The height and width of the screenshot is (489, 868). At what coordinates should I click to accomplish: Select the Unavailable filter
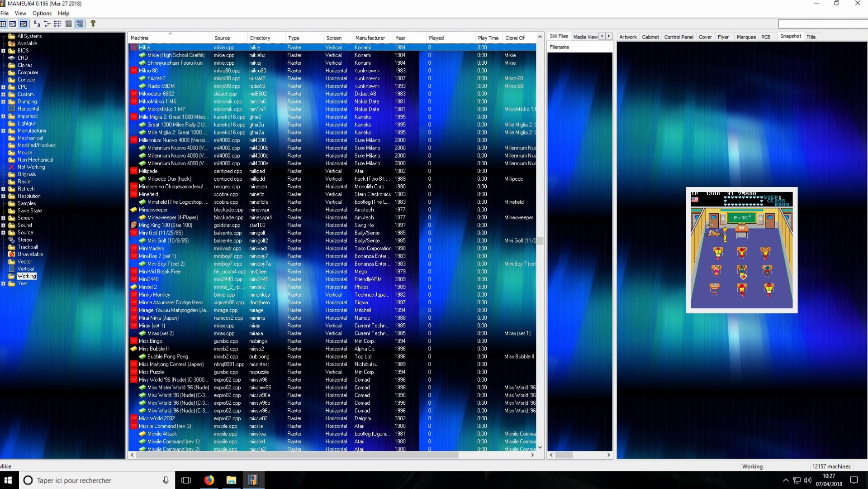[x=30, y=254]
